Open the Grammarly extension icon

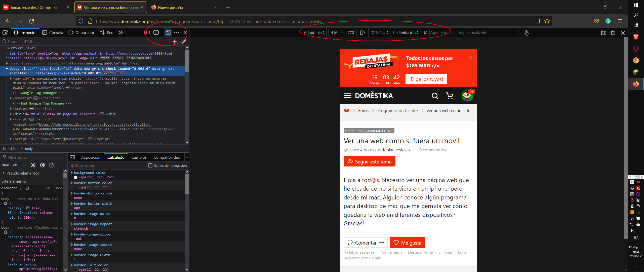pos(608,21)
